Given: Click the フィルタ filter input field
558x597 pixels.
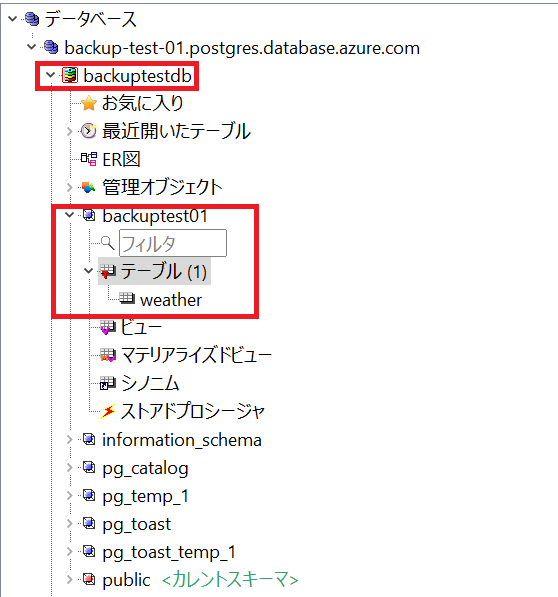Looking at the screenshot, I should tap(173, 243).
